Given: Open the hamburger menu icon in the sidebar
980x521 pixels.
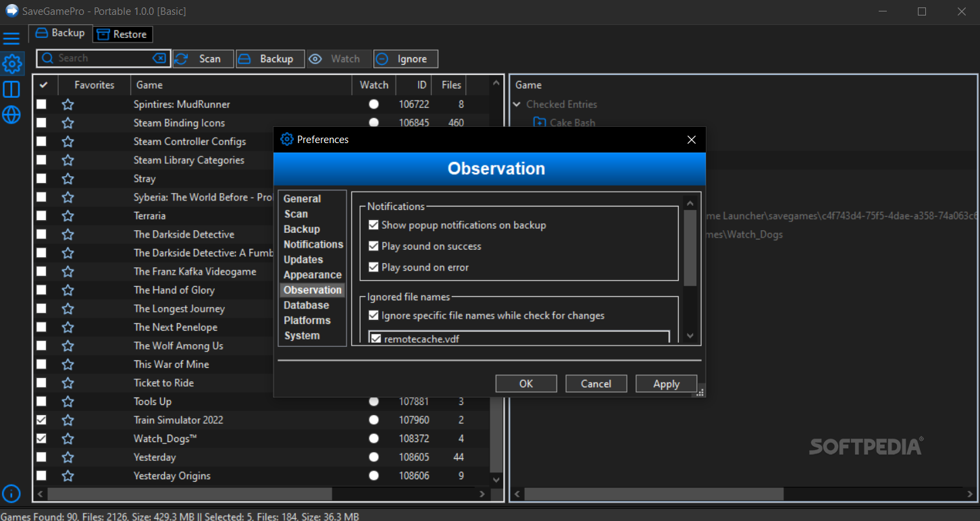Looking at the screenshot, I should click(x=11, y=38).
